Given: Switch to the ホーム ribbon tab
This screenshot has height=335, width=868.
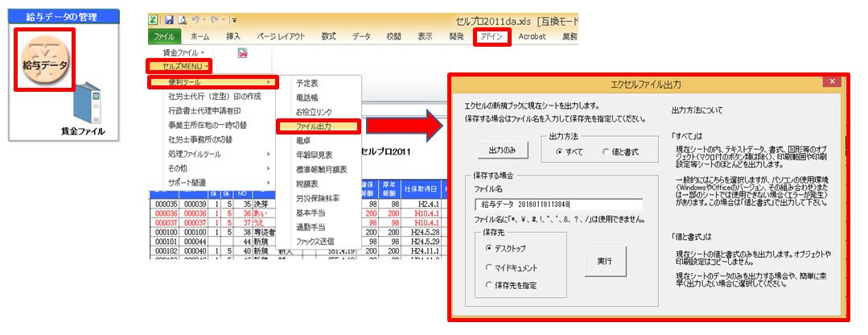Looking at the screenshot, I should tap(200, 36).
